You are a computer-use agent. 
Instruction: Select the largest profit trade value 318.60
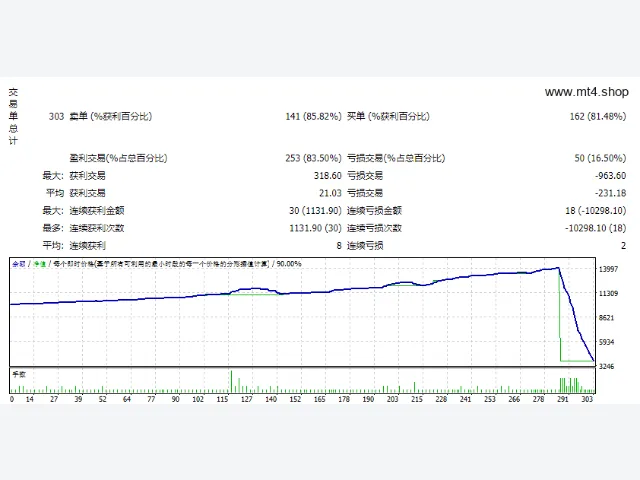pyautogui.click(x=327, y=176)
